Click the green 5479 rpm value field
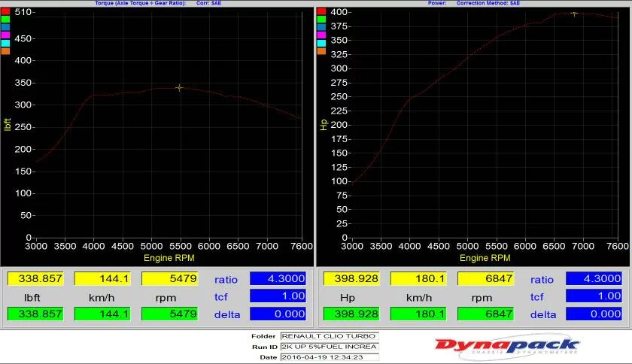 tap(170, 314)
